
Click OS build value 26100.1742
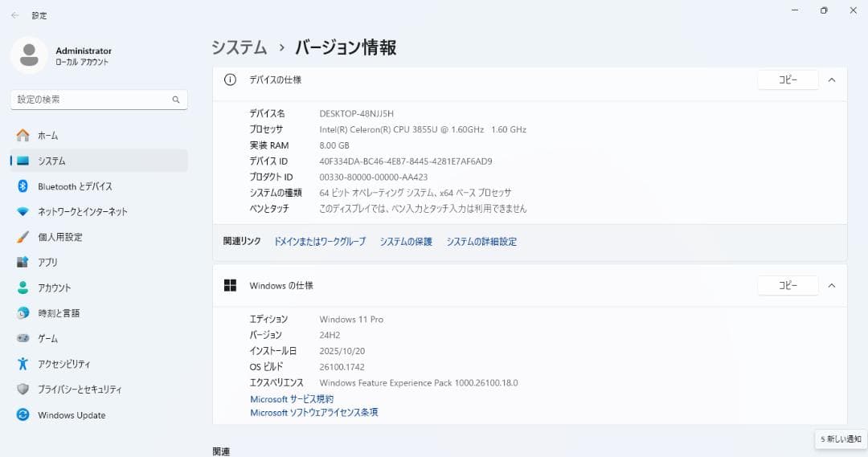(342, 367)
